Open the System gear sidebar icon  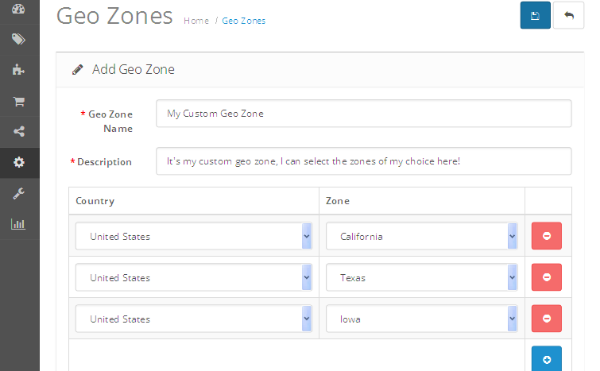(x=18, y=163)
